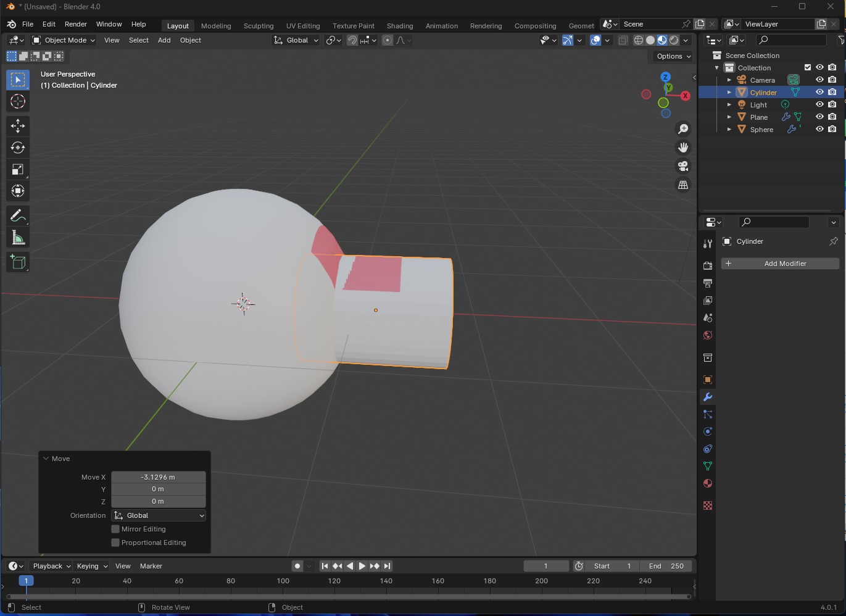Select the Transform tool

click(18, 191)
